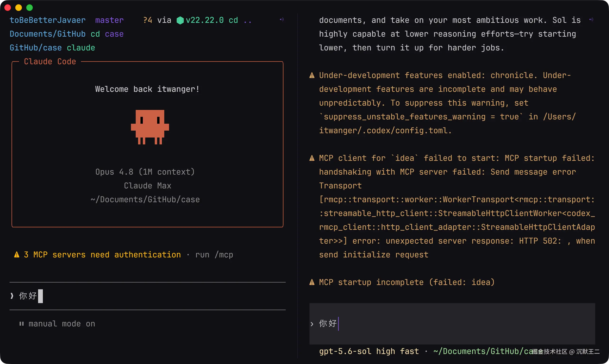Click the 'gpt-5.6-sol high fast' model status
Screen dimensions: 609x364
(369, 351)
